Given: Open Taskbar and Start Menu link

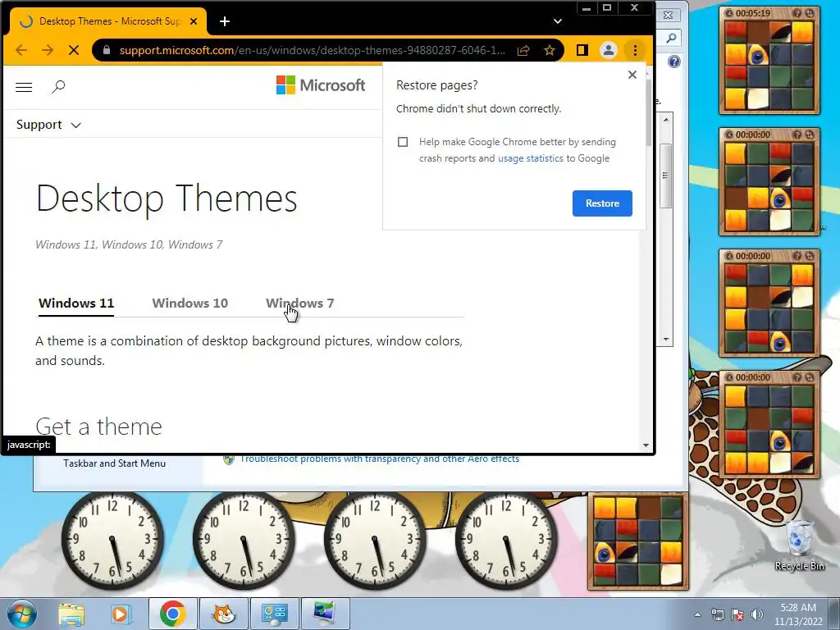Looking at the screenshot, I should pos(114,463).
